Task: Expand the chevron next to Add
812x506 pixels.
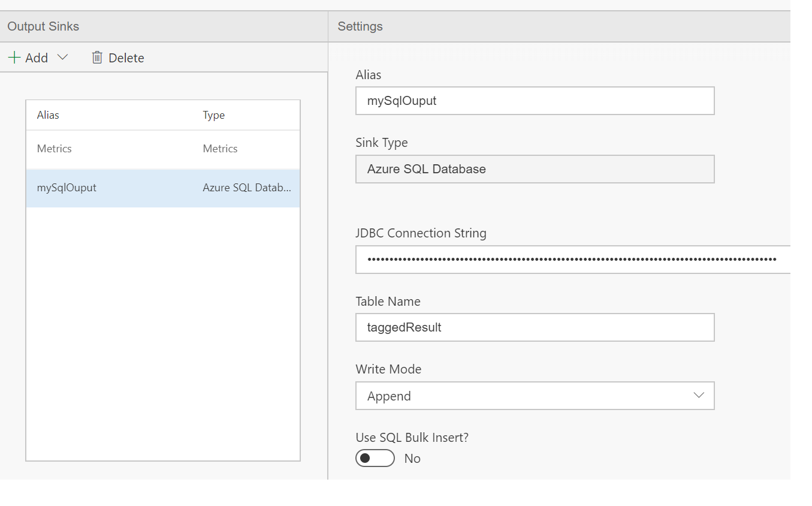Action: tap(62, 58)
